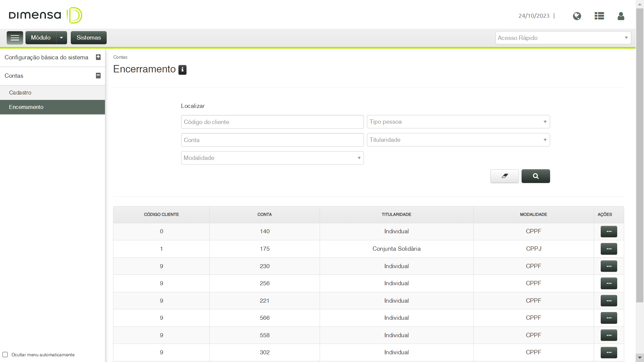Click the Módulo dropdown arrow
The width and height of the screenshot is (644, 362).
pos(61,38)
